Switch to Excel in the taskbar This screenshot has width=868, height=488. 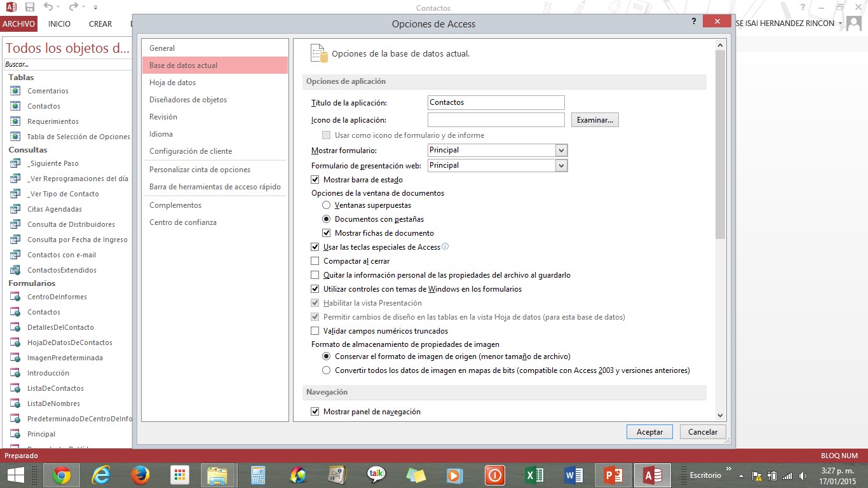point(534,475)
